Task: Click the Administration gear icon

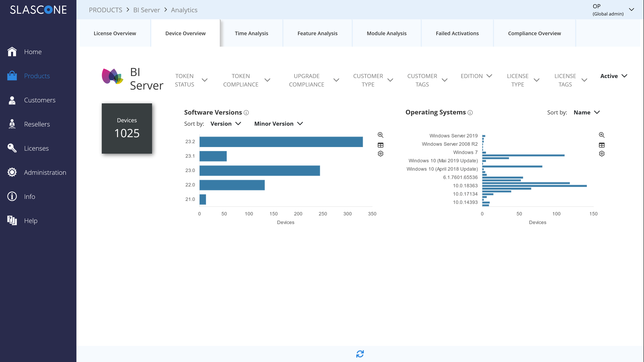Action: 12,172
